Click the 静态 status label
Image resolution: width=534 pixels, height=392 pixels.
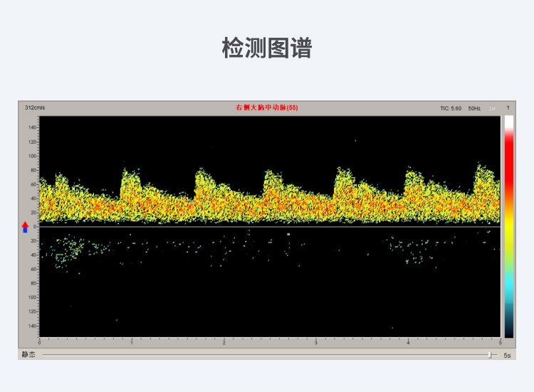28,354
